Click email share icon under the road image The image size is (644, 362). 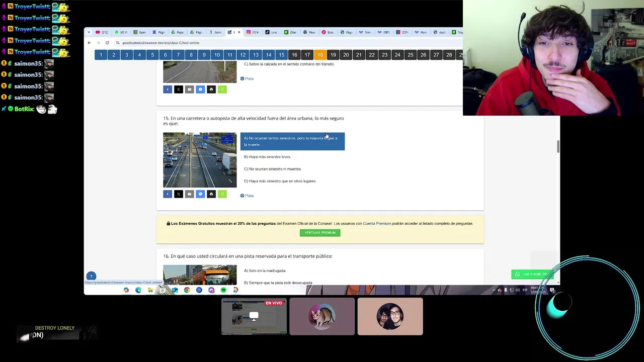click(x=189, y=89)
